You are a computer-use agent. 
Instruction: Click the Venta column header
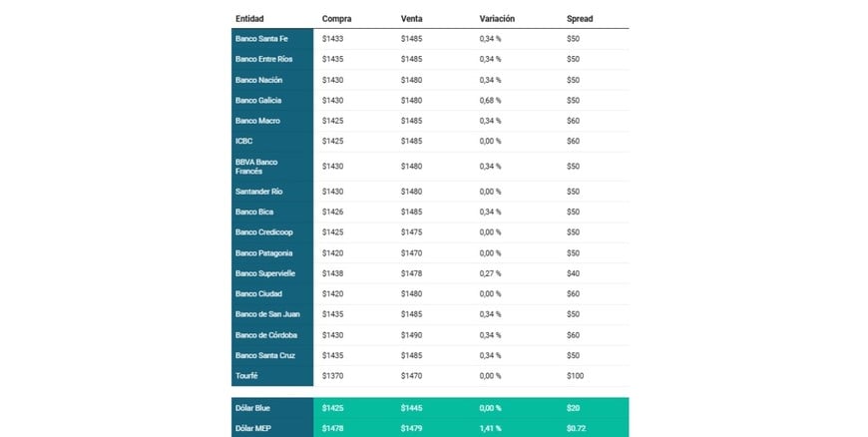[412, 19]
